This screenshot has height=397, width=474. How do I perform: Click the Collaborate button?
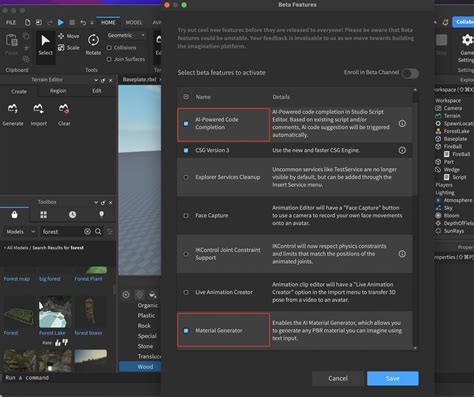(463, 22)
